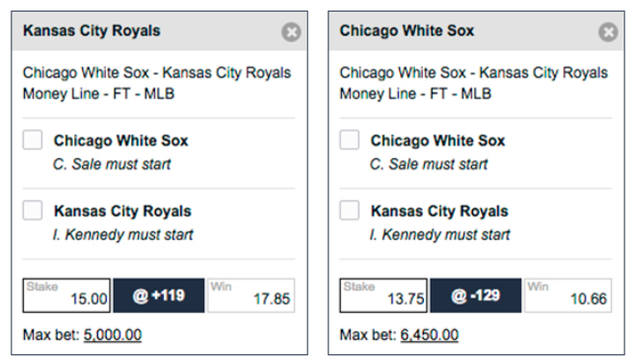The height and width of the screenshot is (364, 633).
Task: Close the Chicago White Sox bet slip
Action: [608, 33]
